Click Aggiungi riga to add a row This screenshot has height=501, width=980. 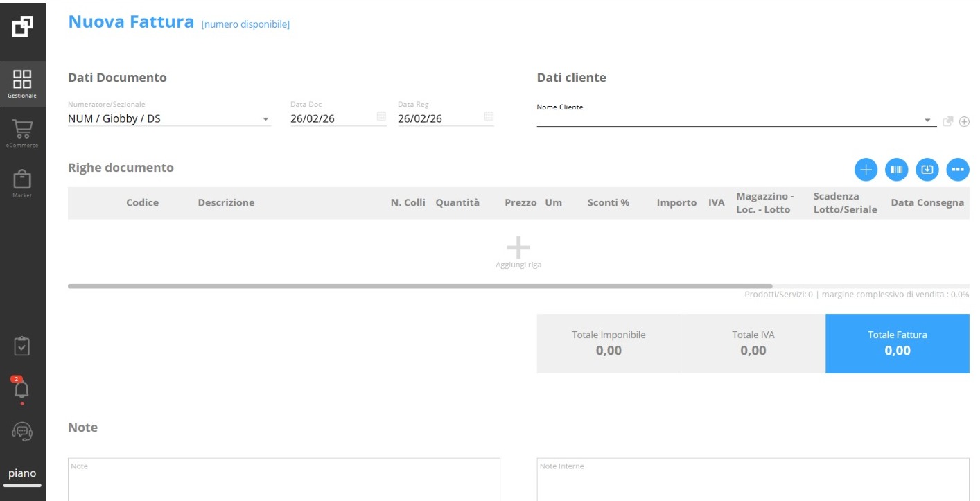coord(518,252)
